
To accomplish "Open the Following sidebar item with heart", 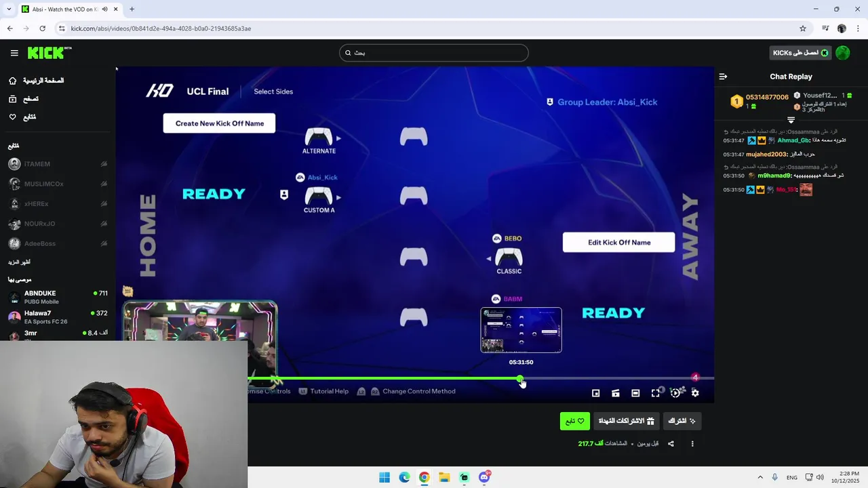I will 22,117.
